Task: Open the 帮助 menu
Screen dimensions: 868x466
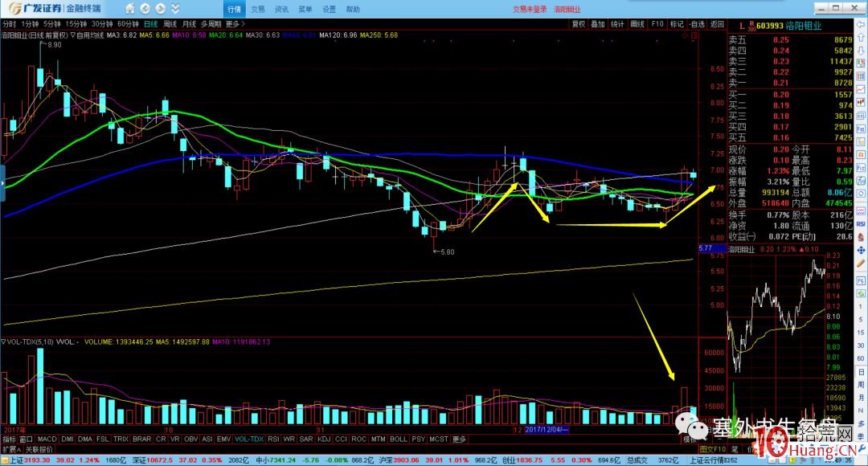Action: 353,10
